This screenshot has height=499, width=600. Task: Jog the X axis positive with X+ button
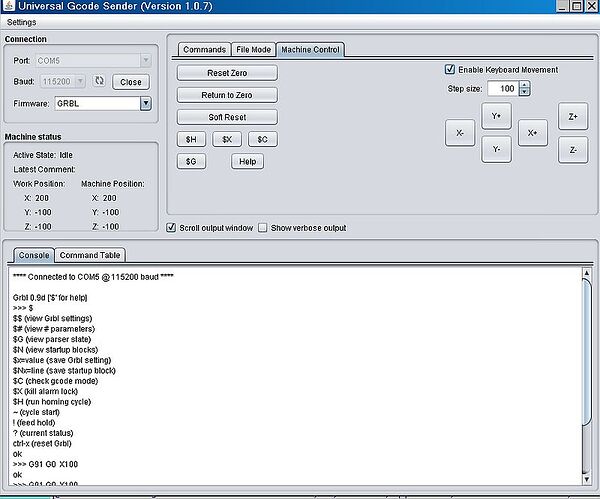(x=532, y=133)
